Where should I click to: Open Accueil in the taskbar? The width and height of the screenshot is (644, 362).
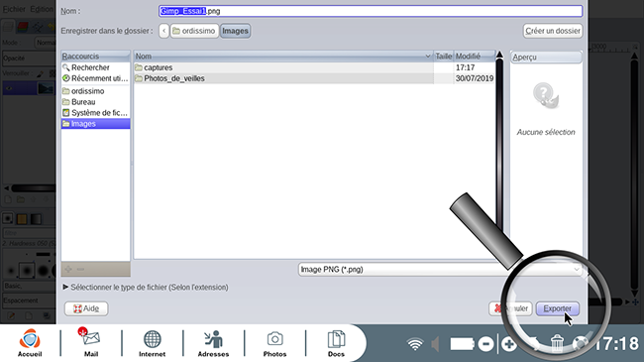(30, 343)
